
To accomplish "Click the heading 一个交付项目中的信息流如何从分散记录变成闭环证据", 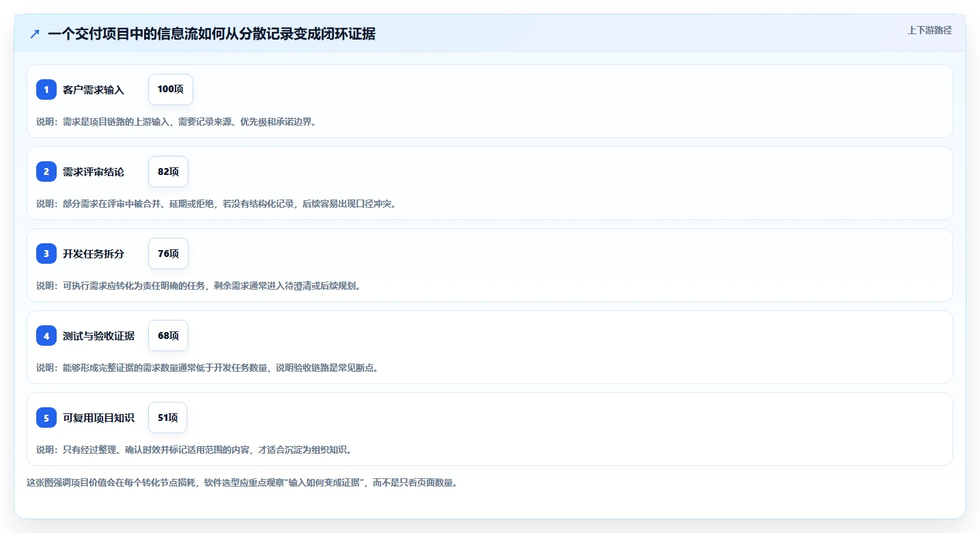I will click(212, 33).
